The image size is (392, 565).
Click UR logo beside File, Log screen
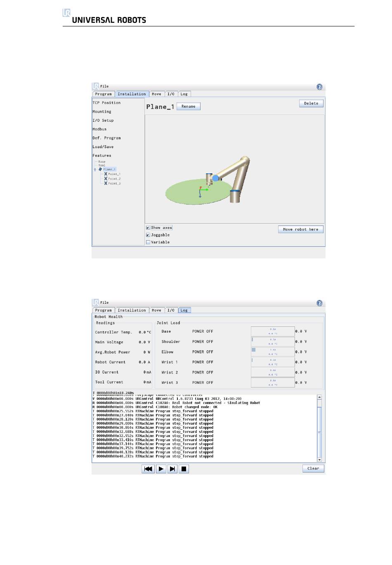click(x=96, y=302)
